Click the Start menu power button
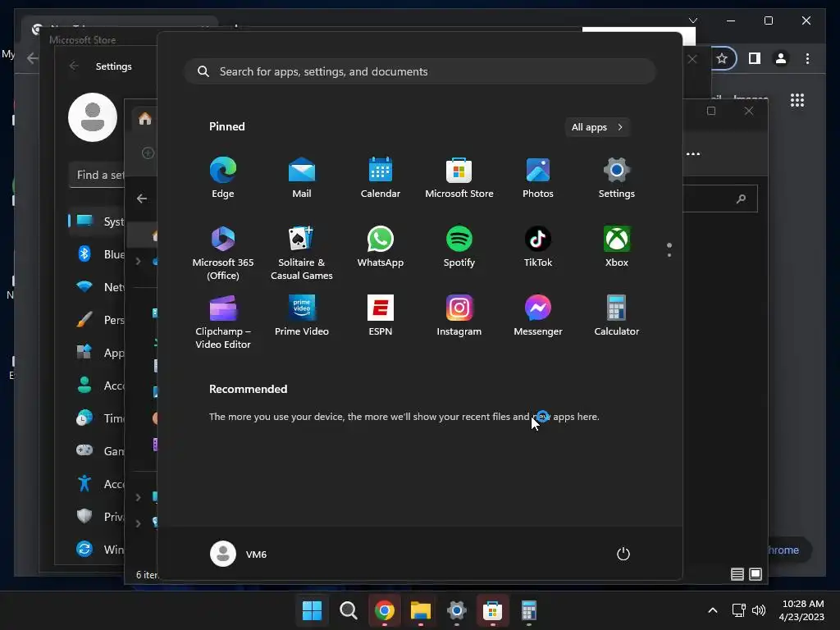This screenshot has height=630, width=840. coord(623,554)
